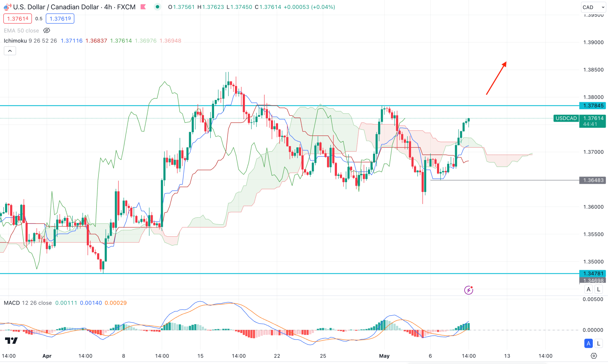This screenshot has width=608, height=364.
Task: Toggle auto scale A on the price axis
Action: [x=588, y=289]
